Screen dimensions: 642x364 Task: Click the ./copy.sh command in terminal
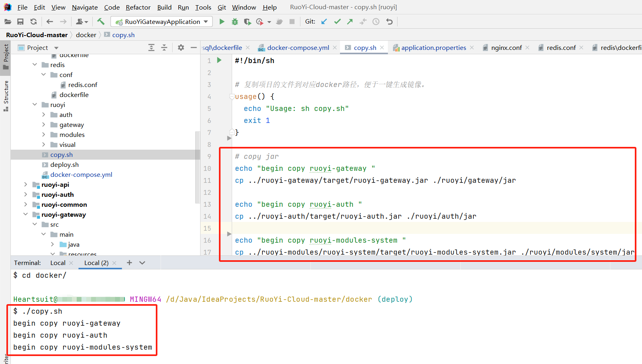[42, 311]
